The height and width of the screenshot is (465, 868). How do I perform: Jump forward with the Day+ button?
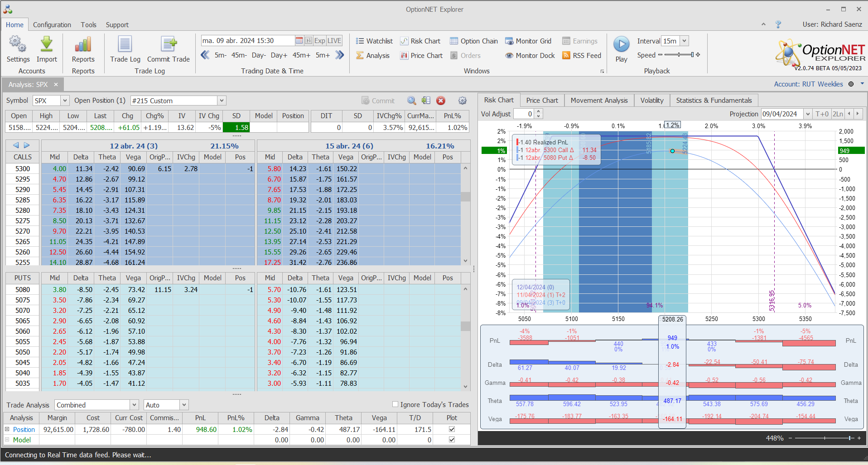[279, 55]
